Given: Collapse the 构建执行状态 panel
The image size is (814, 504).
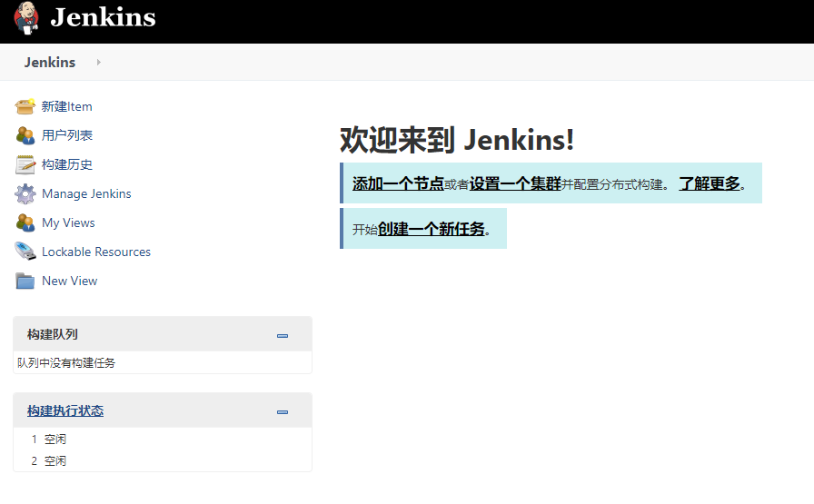Looking at the screenshot, I should coord(283,412).
